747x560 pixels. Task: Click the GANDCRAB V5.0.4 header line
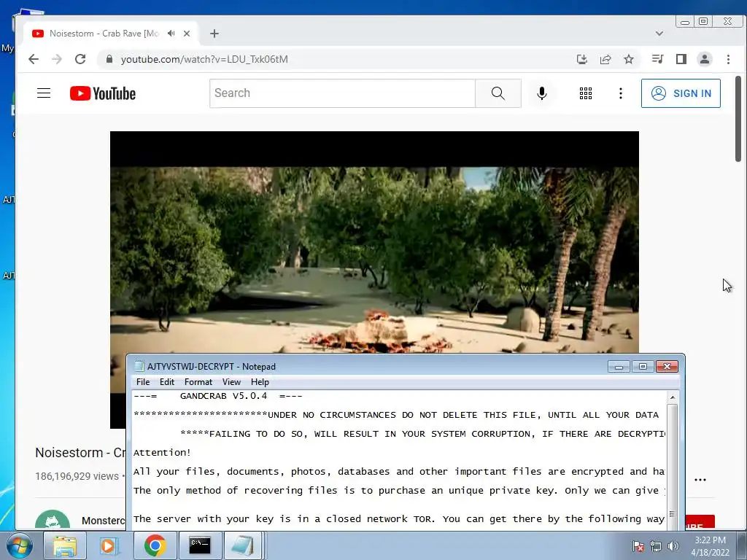pyautogui.click(x=217, y=396)
